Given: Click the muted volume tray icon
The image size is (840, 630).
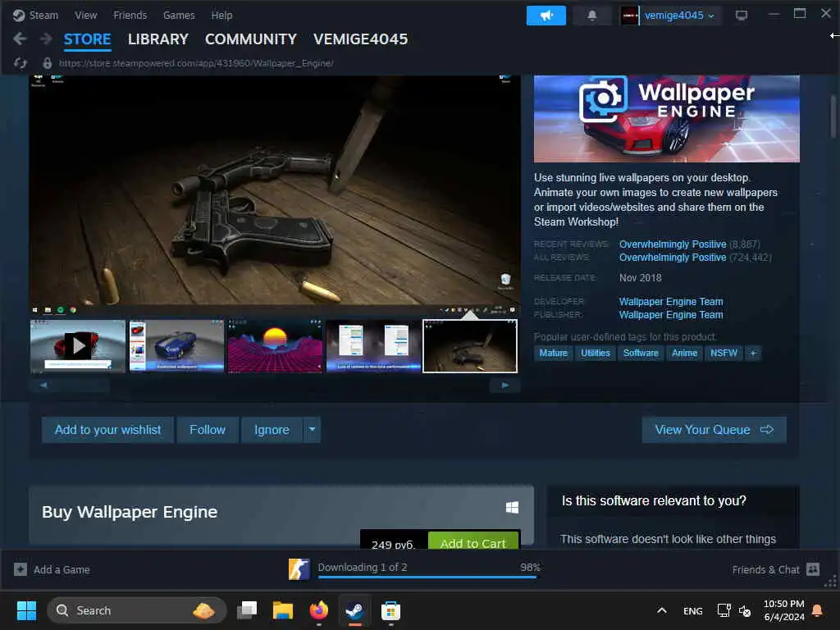Looking at the screenshot, I should [745, 610].
